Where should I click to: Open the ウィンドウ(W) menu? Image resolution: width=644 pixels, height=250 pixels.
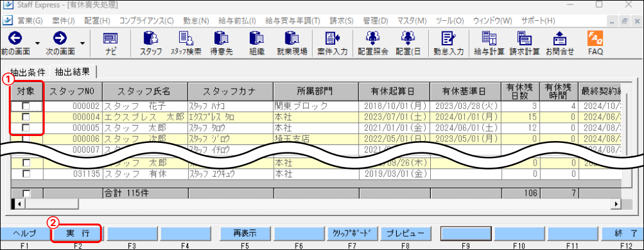click(492, 21)
